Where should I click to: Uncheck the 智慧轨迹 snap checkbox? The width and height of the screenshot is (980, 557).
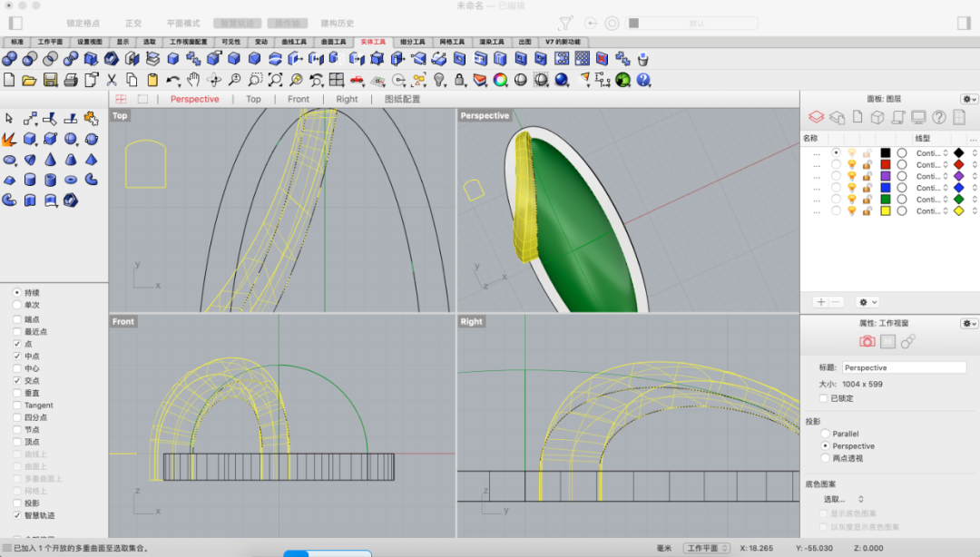tap(17, 515)
